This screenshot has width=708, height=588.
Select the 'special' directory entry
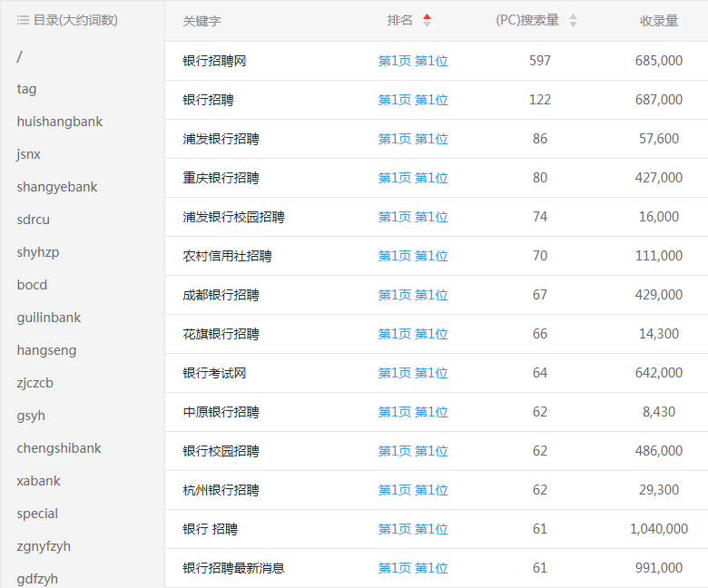[x=37, y=514]
